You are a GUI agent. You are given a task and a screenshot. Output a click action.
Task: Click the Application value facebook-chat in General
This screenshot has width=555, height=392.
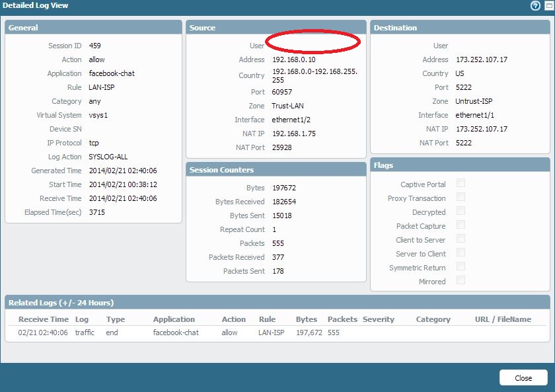[112, 73]
